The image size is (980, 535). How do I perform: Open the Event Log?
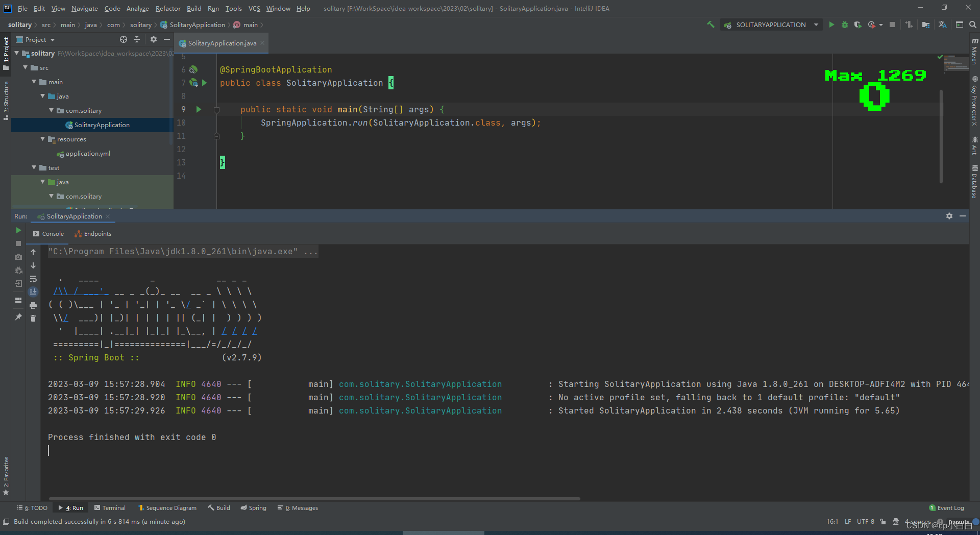click(x=947, y=508)
